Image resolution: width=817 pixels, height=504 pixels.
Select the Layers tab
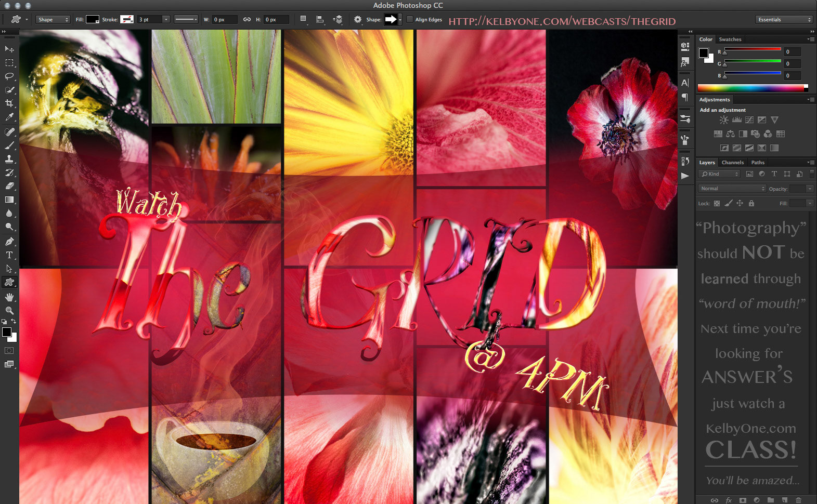click(707, 163)
